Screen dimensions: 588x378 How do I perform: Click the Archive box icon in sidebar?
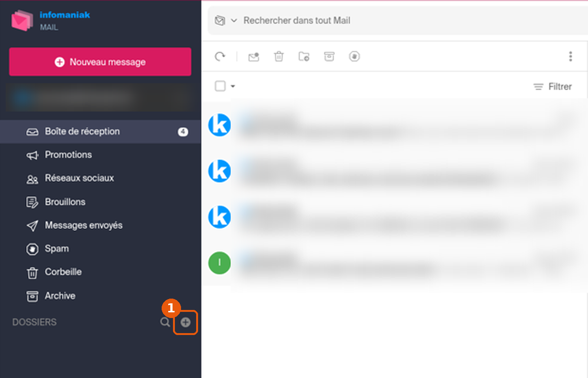click(32, 296)
